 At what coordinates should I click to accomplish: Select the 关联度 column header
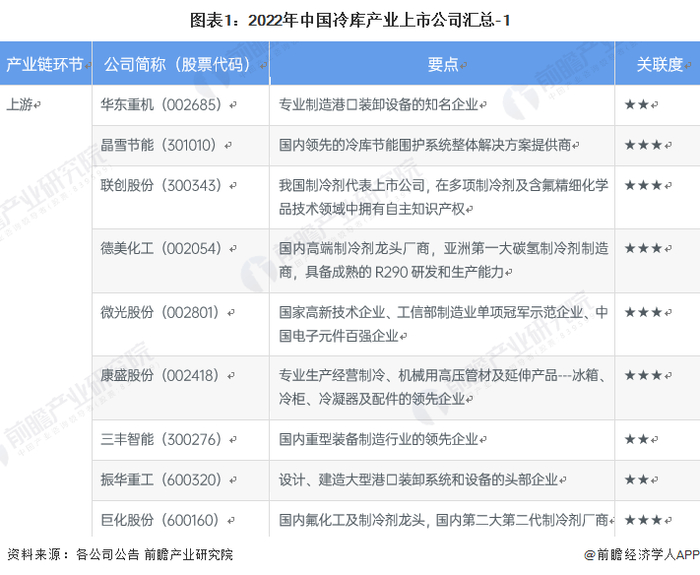tap(658, 63)
